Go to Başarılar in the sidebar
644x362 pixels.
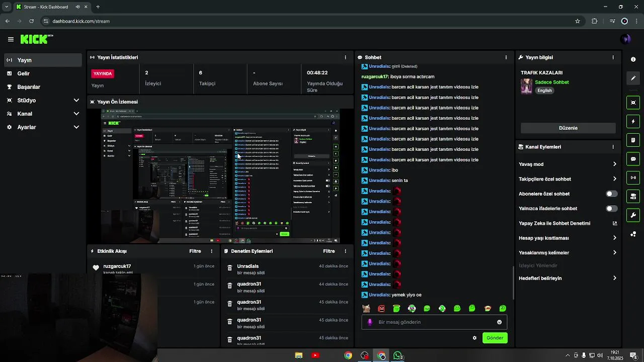[43, 87]
